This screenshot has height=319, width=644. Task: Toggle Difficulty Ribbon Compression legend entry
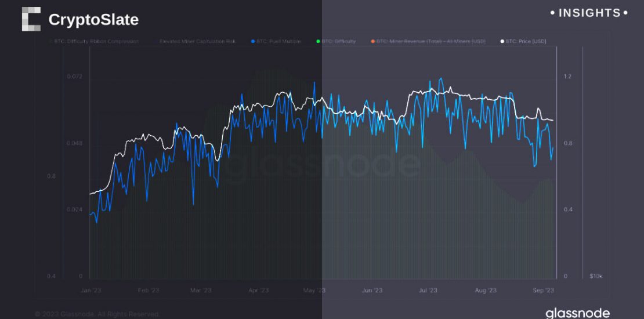coord(96,41)
